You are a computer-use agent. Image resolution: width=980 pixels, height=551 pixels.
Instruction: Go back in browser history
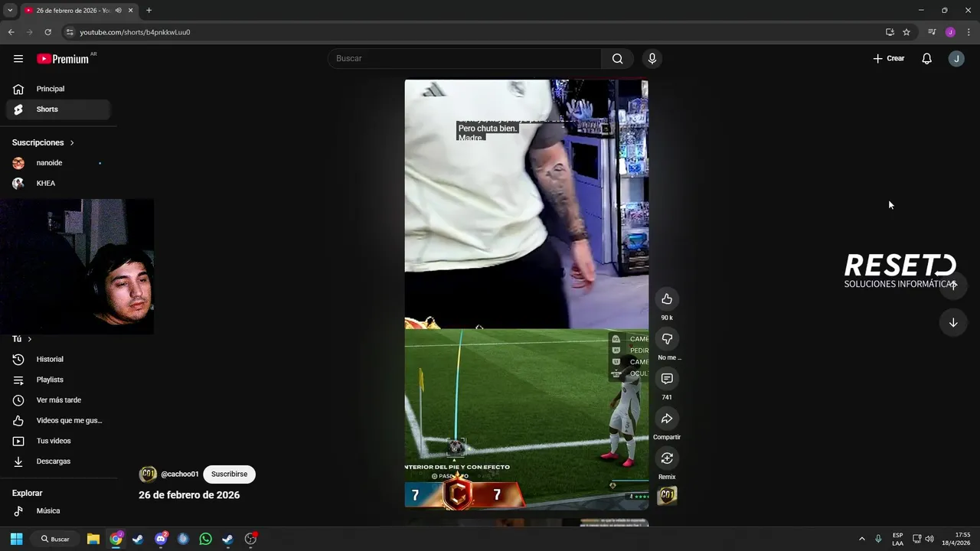tap(11, 32)
